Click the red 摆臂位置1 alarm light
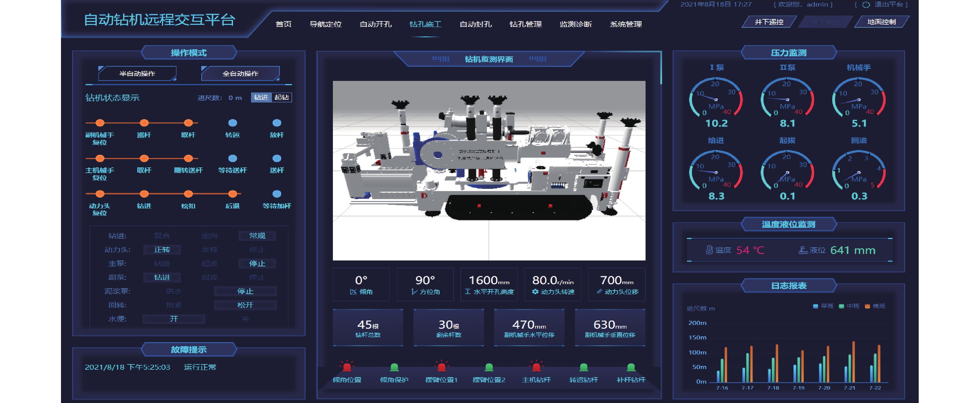980x403 pixels. click(441, 367)
